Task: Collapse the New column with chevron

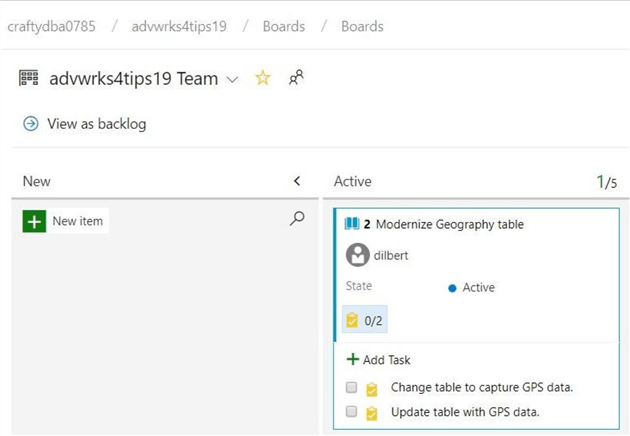Action: click(x=296, y=181)
